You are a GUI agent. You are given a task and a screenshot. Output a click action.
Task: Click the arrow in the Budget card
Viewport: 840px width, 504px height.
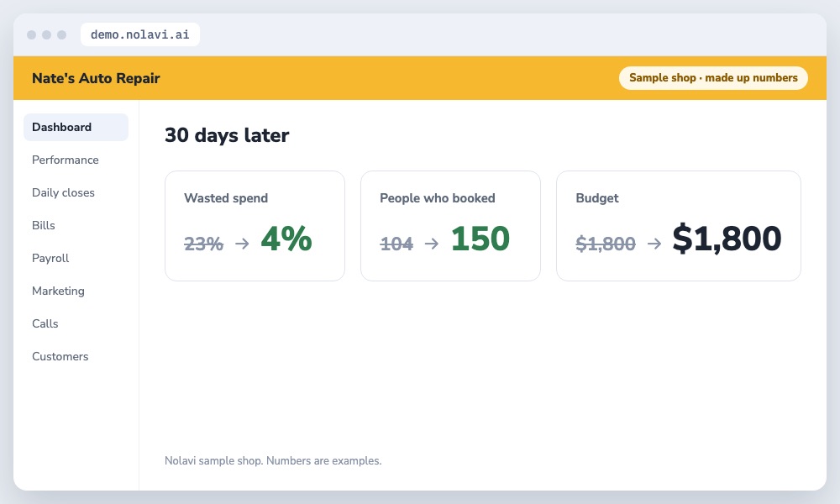pyautogui.click(x=654, y=244)
